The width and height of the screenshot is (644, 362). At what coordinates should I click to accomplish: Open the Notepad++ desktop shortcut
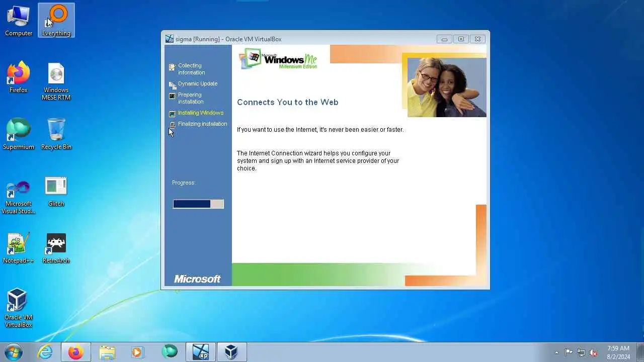19,248
